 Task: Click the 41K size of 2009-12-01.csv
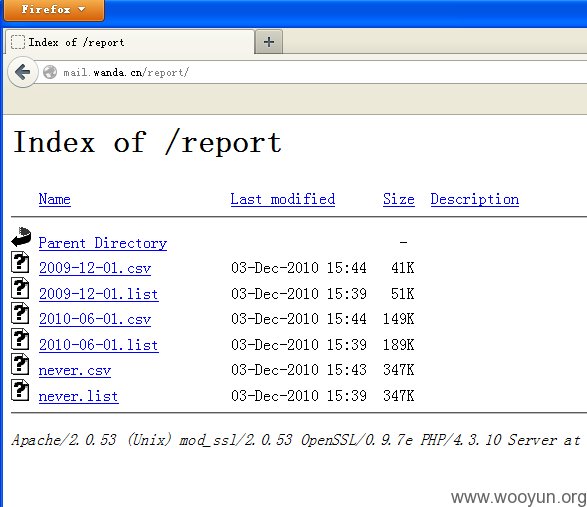point(403,268)
